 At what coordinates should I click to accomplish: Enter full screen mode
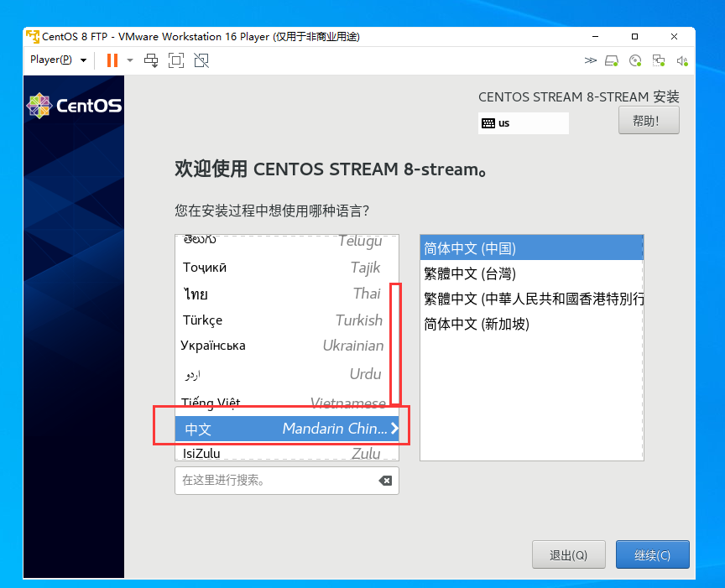coord(176,60)
